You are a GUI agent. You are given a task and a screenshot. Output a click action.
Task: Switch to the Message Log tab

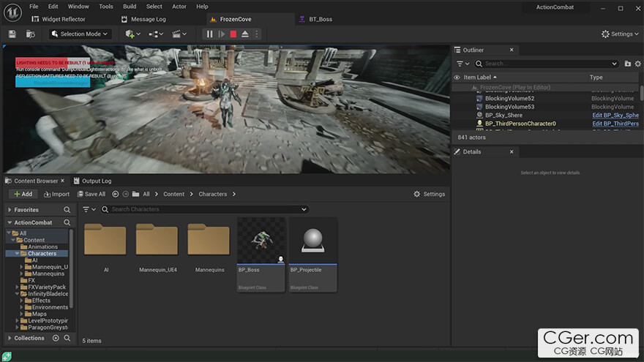pos(143,19)
